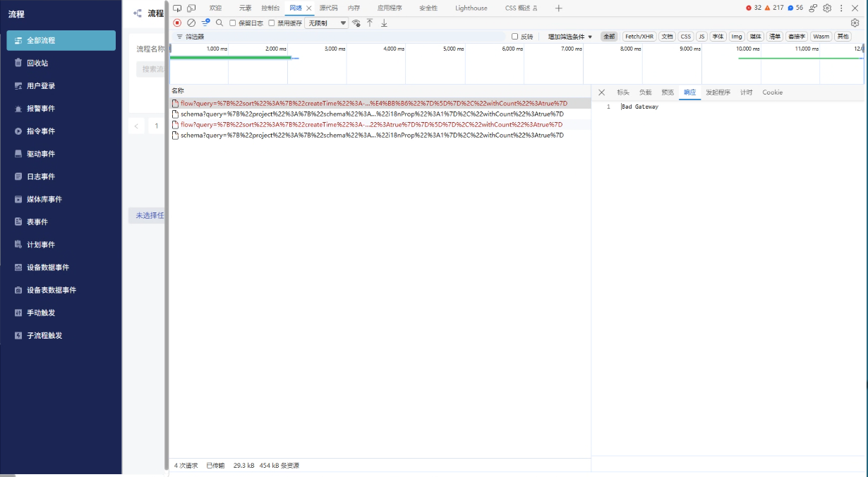
Task: Toggle the filter funnel icon in the network toolbar
Action: click(x=205, y=23)
